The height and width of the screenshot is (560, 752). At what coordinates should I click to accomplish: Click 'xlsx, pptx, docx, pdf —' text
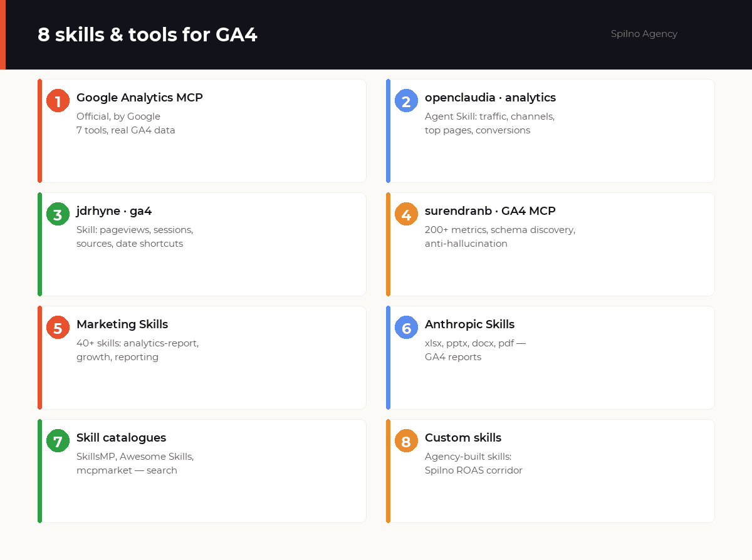475,343
